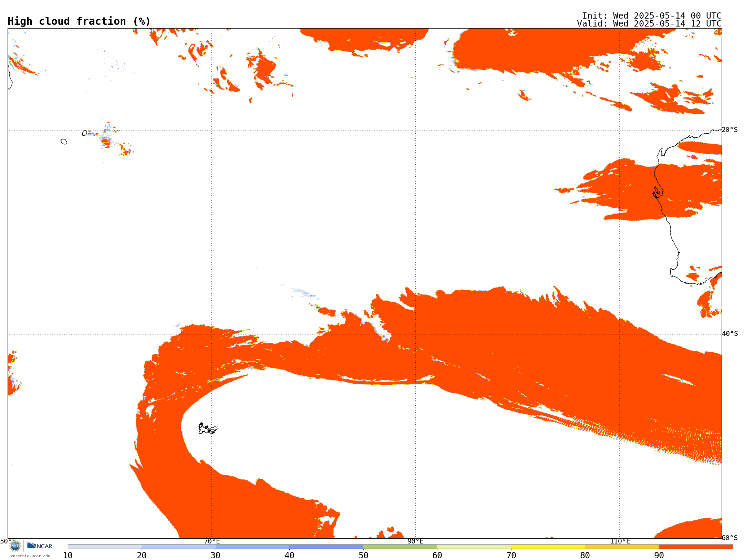744x560 pixels.
Task: Click the 60°S latitude label
Action: click(x=730, y=538)
